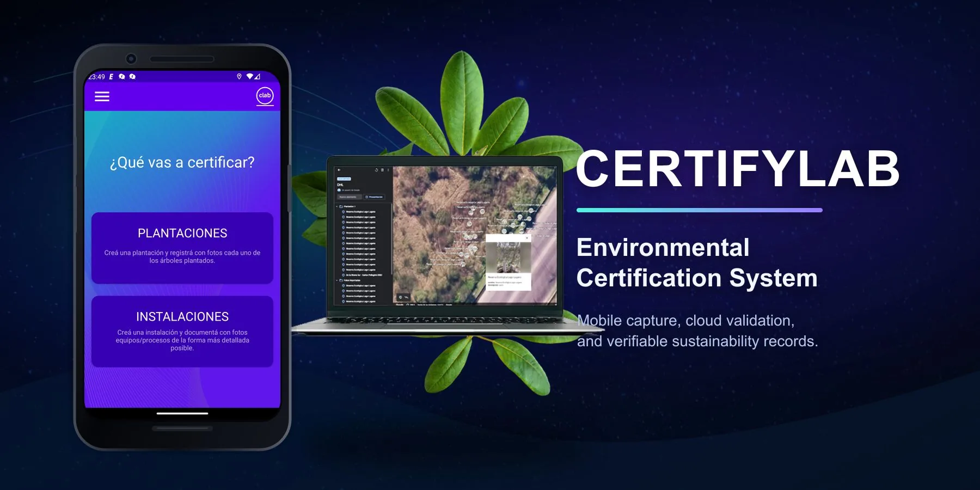Image resolution: width=980 pixels, height=490 pixels.
Task: Tap the clab logo in the phone header
Action: 265,96
